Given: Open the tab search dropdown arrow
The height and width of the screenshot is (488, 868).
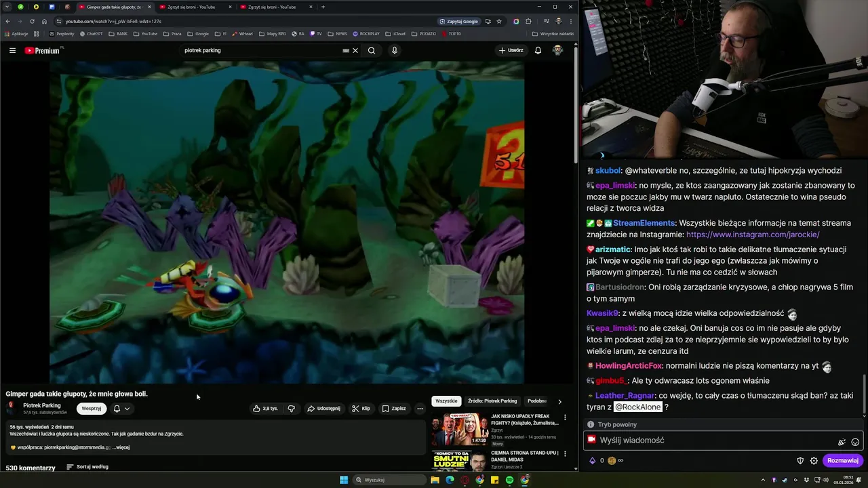Looking at the screenshot, I should click(x=6, y=7).
